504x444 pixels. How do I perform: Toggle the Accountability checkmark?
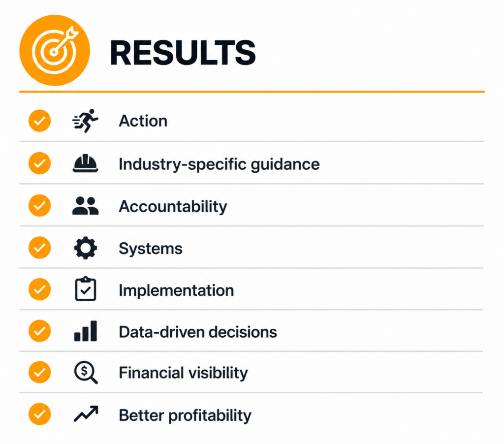(x=39, y=205)
